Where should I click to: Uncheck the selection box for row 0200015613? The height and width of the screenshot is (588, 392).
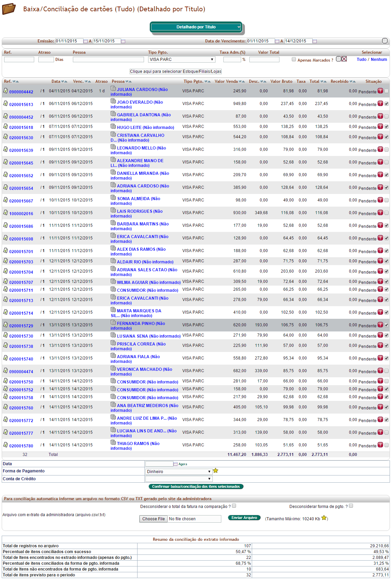(x=387, y=104)
